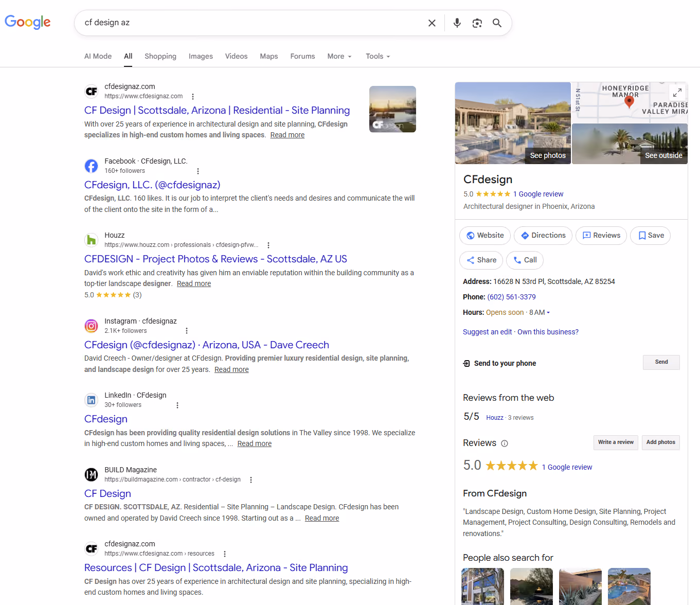The image size is (700, 605).
Task: Open Google Lens image search icon
Action: click(x=477, y=23)
